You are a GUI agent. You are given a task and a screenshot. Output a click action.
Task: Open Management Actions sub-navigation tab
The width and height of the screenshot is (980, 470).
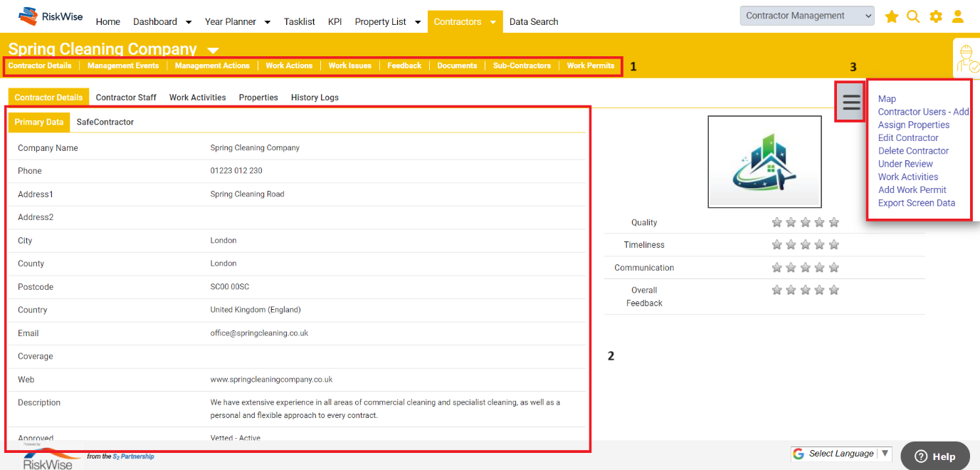[212, 66]
